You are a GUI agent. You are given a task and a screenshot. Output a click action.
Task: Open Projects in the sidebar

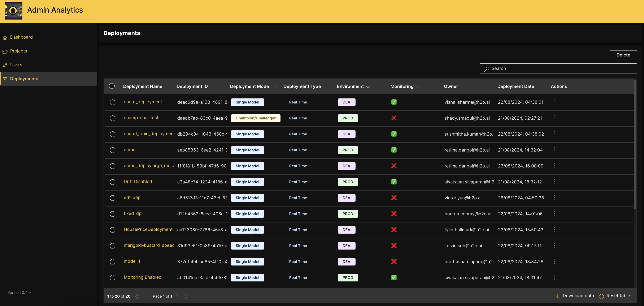48,51
